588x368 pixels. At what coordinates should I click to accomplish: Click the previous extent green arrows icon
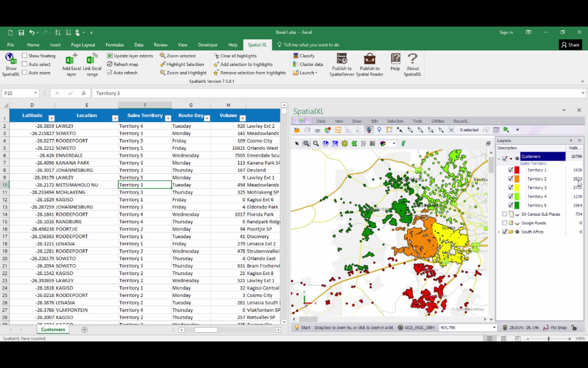point(354,143)
